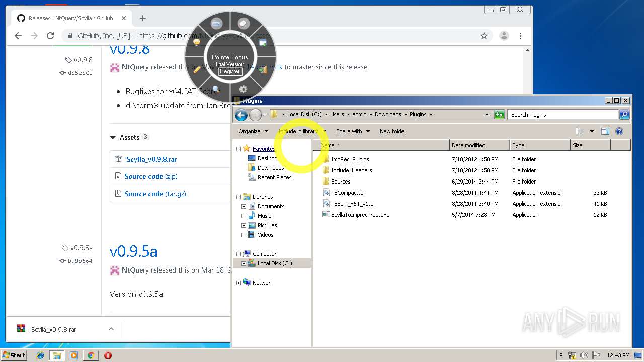Screen dimensions: 644x362
Task: Select the Releases NtQuery/Scylla GitHub tab
Action: point(70,18)
